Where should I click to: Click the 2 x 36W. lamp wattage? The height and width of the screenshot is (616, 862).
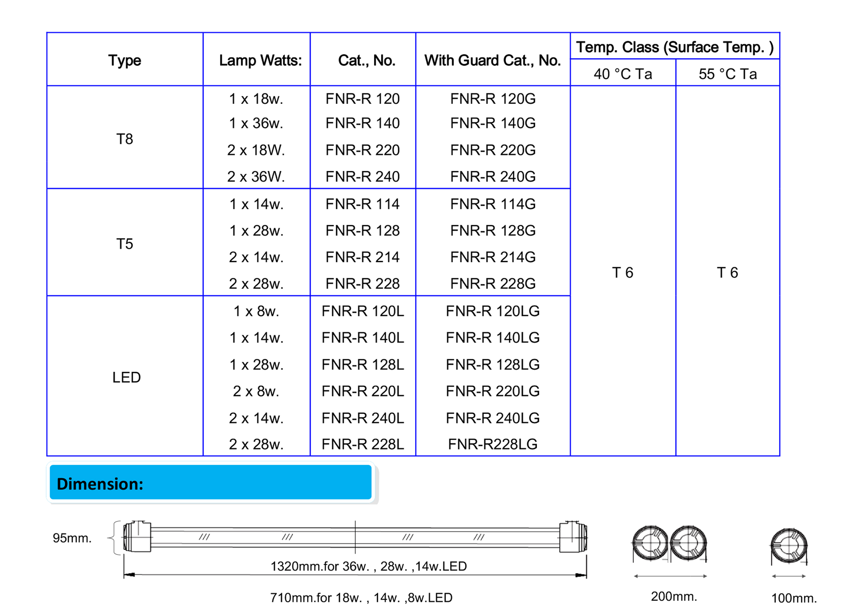[256, 176]
